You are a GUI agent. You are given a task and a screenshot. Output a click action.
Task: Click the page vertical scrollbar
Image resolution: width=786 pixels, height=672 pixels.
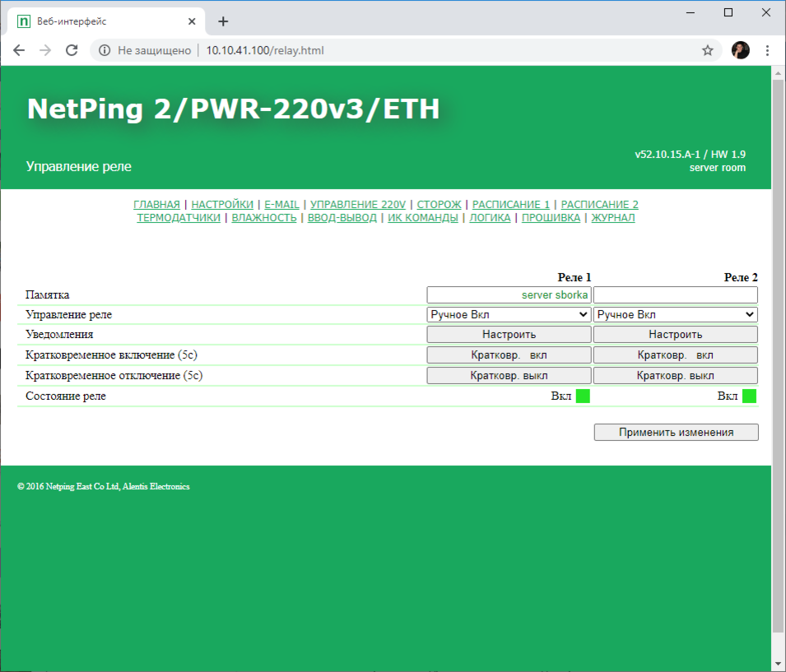click(778, 356)
